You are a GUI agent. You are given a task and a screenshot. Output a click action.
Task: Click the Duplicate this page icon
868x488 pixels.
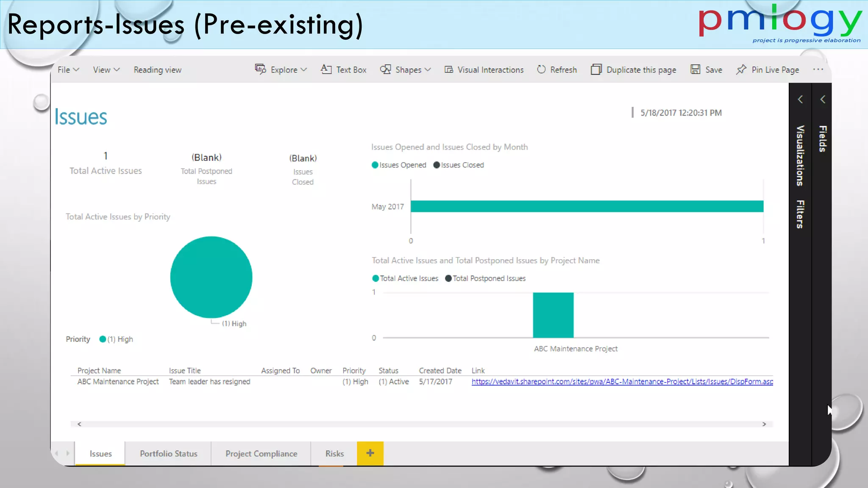596,69
